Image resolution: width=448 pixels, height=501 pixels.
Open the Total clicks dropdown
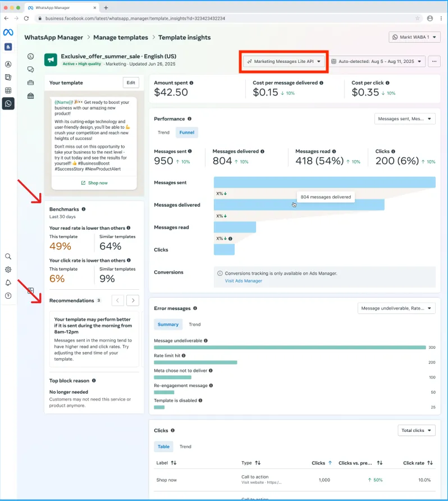click(x=417, y=430)
